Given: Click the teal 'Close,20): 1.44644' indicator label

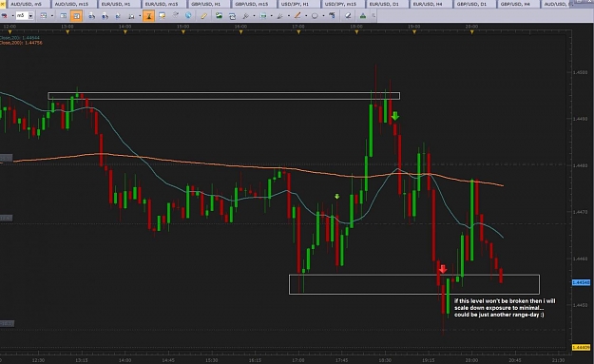Looking at the screenshot, I should point(20,38).
